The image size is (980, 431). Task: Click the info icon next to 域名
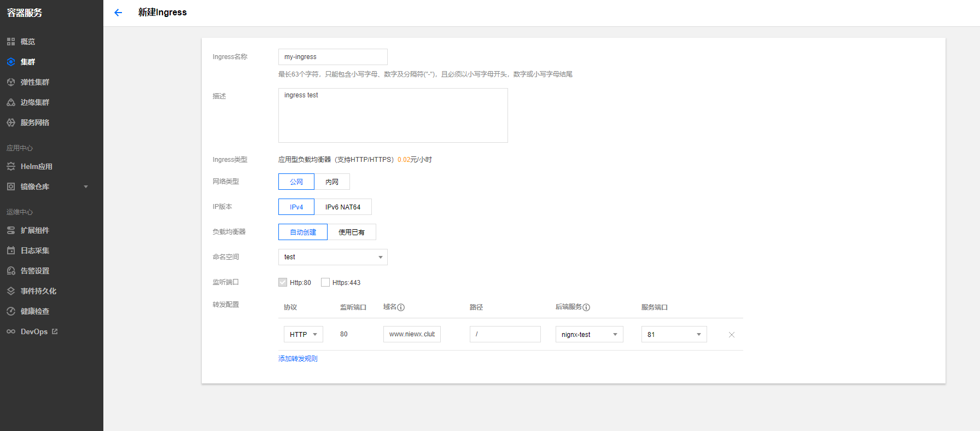pyautogui.click(x=401, y=307)
